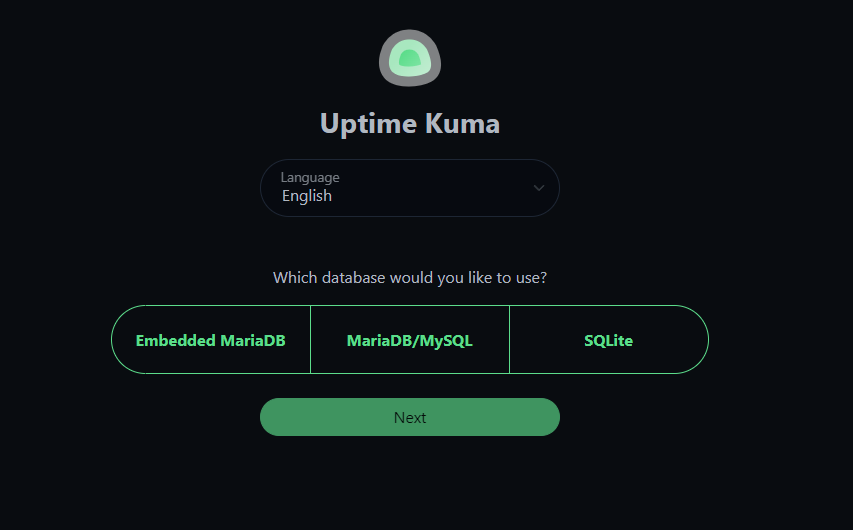Image resolution: width=853 pixels, height=530 pixels.
Task: Click the "Language" field label
Action: pos(310,178)
